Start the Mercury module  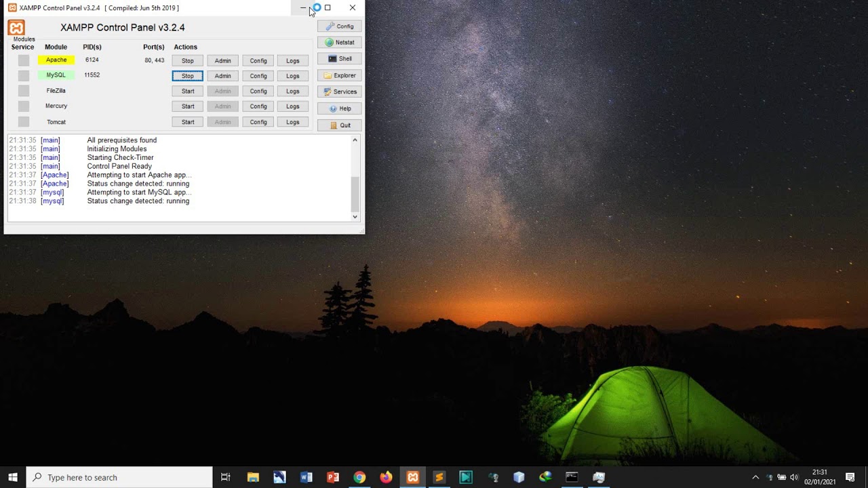click(x=187, y=106)
